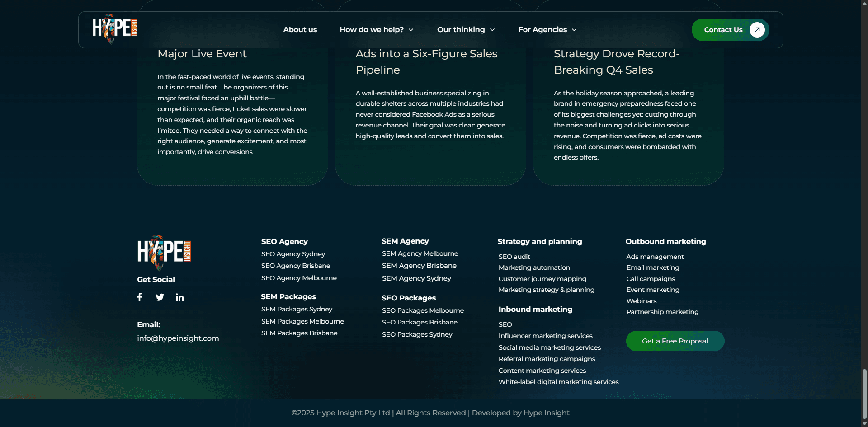Open the LinkedIn social icon
This screenshot has width=868, height=427.
179,297
